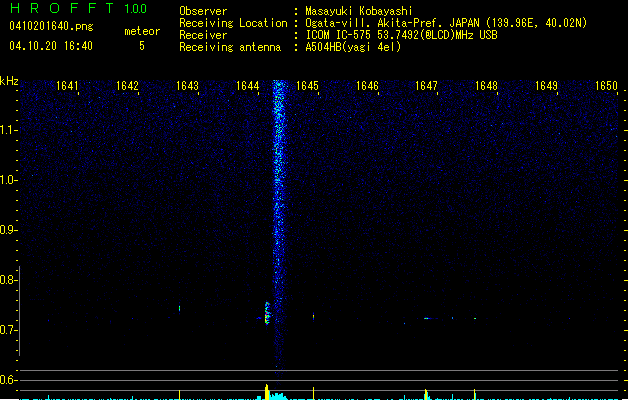Screen dimensions: 629x400
Task: Click the A504HB(yagi 4el) antenna text
Action: 353,47
